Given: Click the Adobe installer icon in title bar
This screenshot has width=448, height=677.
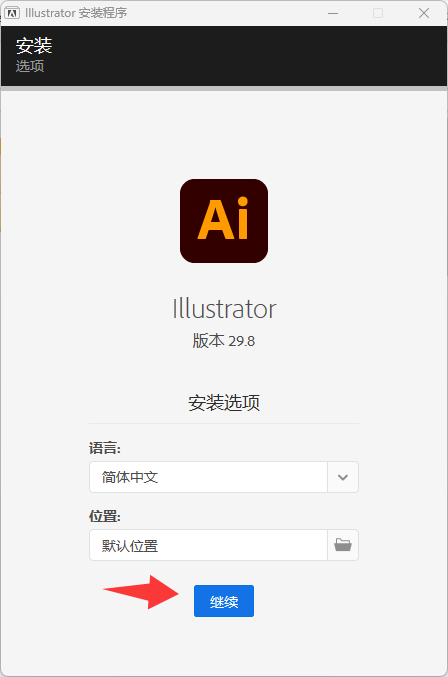Looking at the screenshot, I should [12, 13].
